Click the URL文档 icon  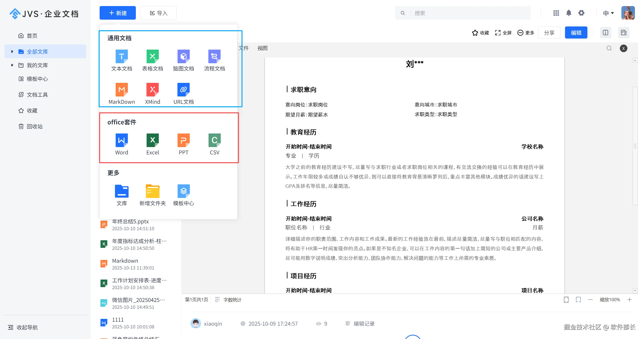pos(183,90)
